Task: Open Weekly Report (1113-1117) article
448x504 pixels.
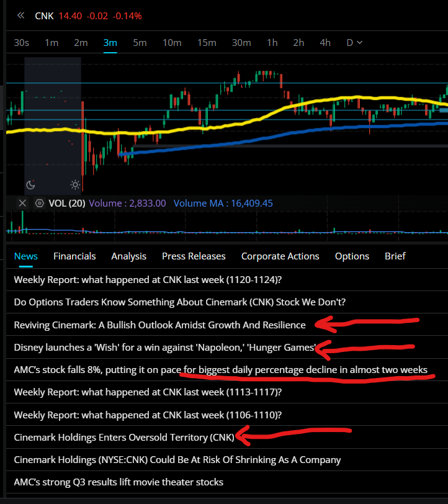Action: click(227, 392)
